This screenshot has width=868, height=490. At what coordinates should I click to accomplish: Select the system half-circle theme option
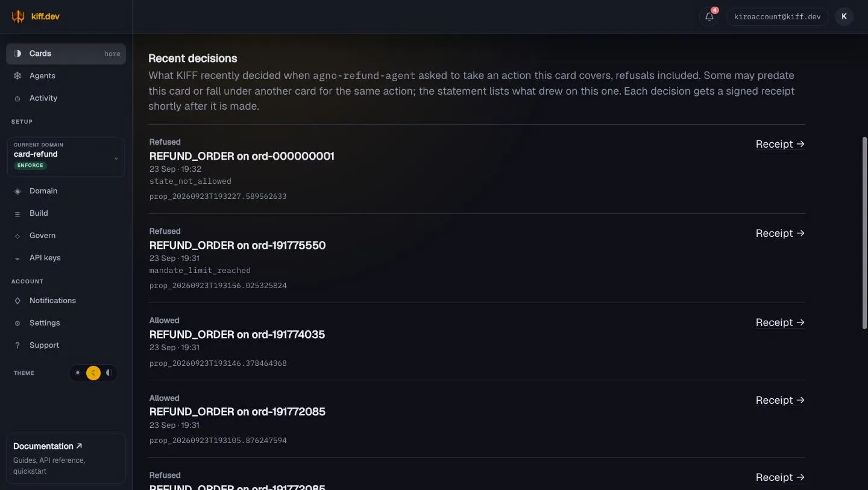109,373
